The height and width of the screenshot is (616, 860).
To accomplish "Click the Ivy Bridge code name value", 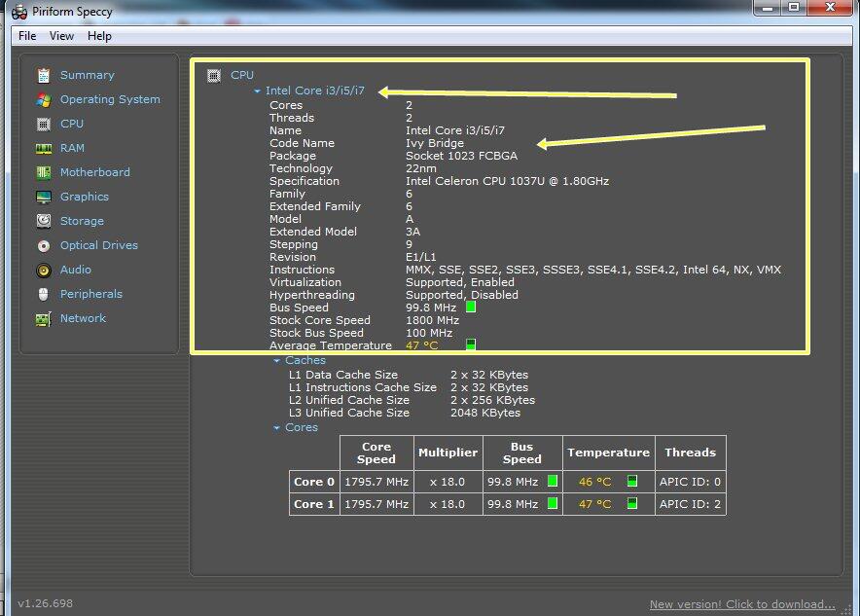I will (x=435, y=143).
